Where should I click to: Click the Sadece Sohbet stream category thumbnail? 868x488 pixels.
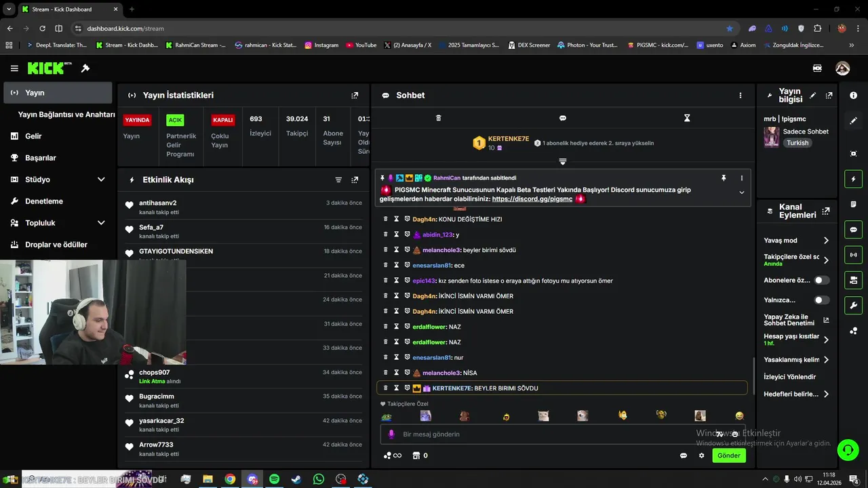[772, 137]
